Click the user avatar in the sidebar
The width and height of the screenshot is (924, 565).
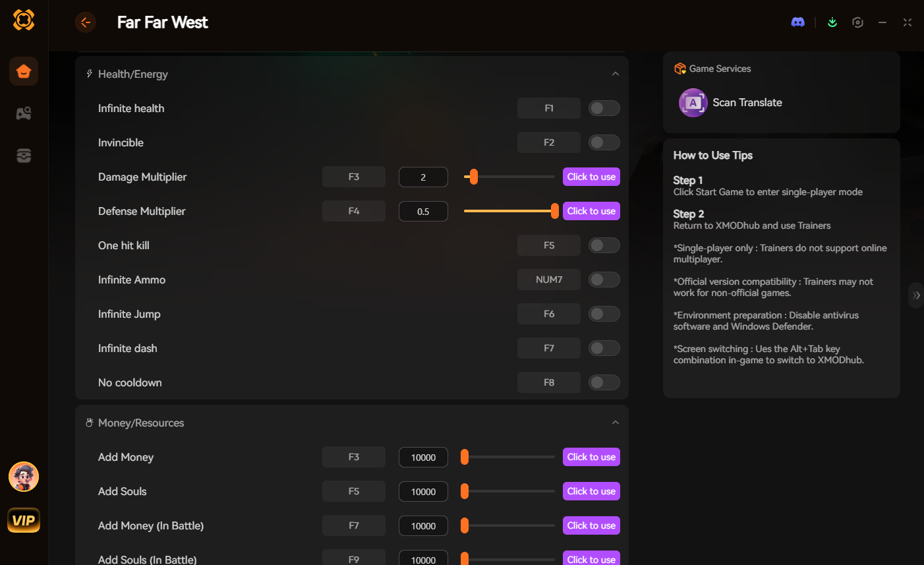(x=24, y=477)
